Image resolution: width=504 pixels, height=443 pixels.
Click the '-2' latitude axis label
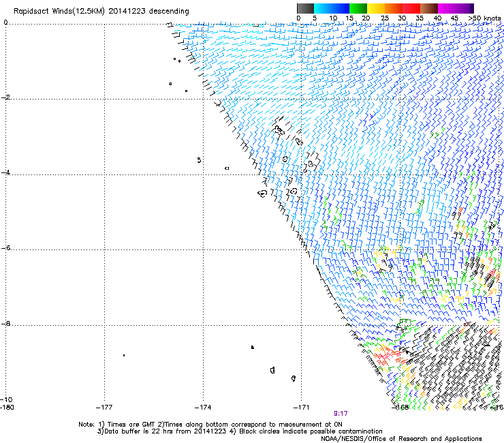click(5, 97)
